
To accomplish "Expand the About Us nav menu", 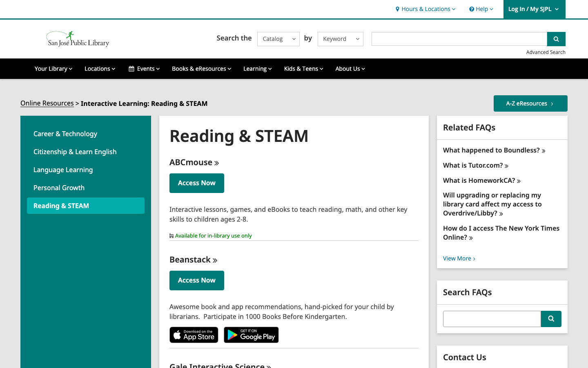I will pos(350,69).
